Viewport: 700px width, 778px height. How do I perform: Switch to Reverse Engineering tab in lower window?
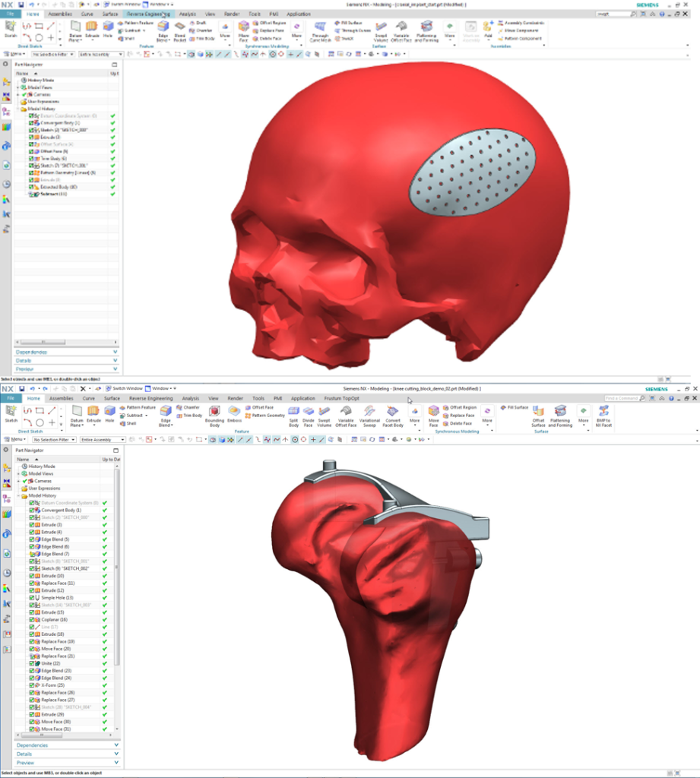point(150,398)
